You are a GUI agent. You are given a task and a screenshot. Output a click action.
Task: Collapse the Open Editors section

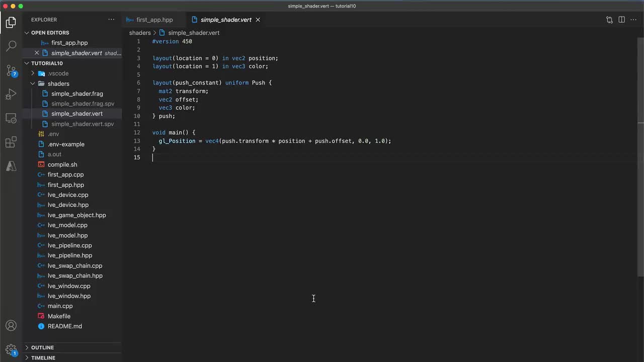pyautogui.click(x=50, y=33)
